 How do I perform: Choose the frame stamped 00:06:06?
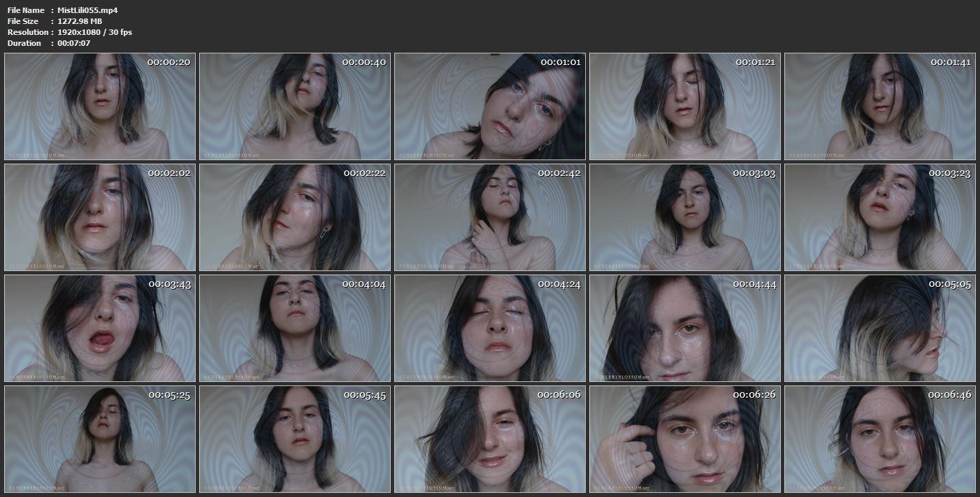pyautogui.click(x=490, y=439)
